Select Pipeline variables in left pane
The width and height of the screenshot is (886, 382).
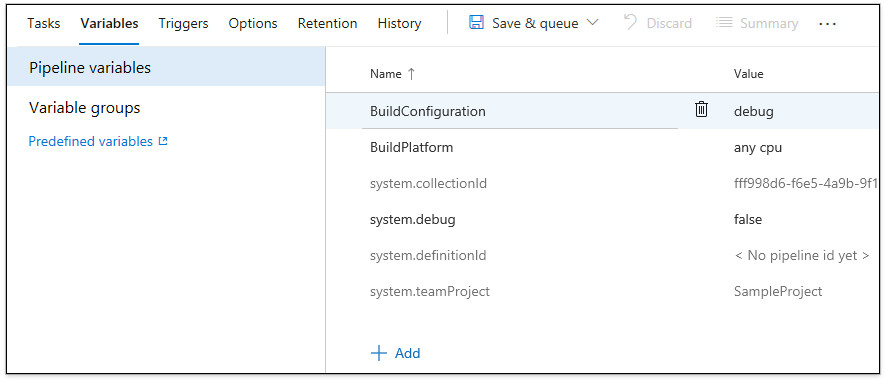[167, 67]
